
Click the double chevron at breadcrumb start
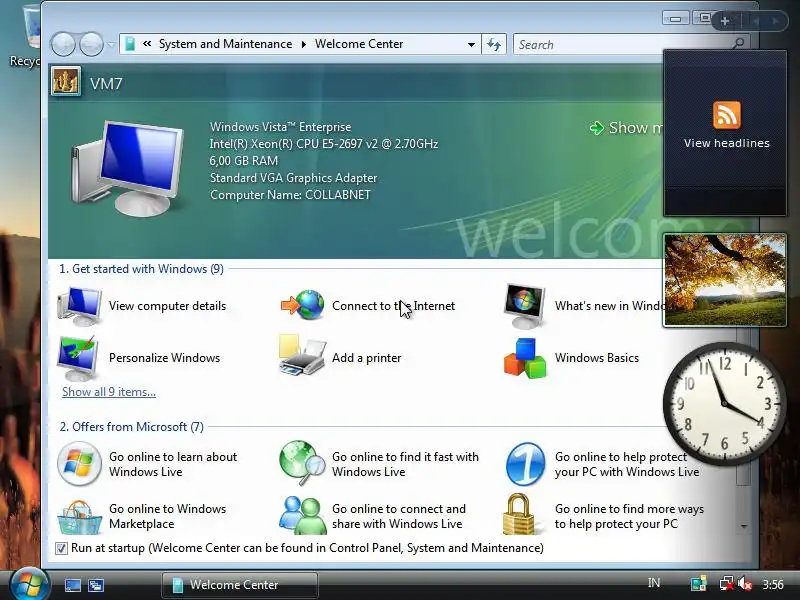(x=147, y=44)
